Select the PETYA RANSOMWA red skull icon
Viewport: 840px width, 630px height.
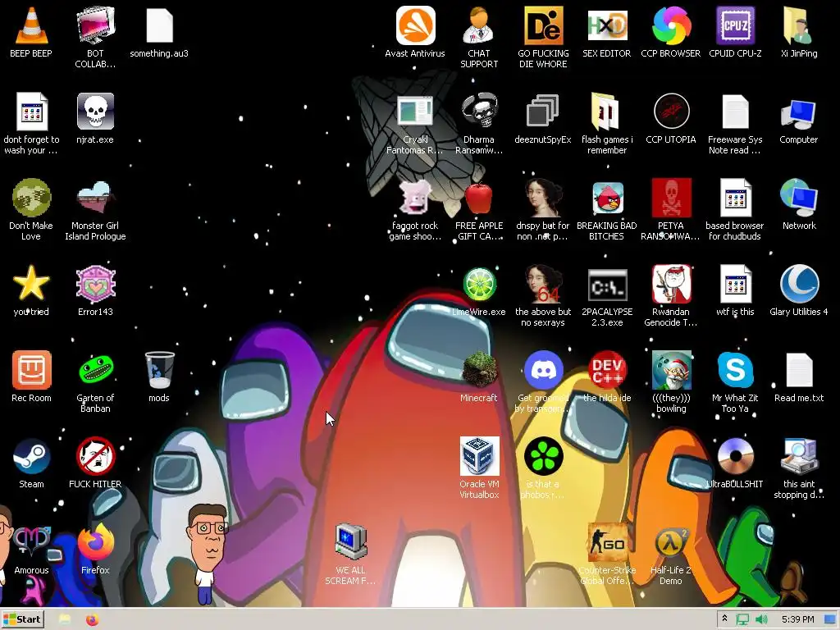click(671, 199)
